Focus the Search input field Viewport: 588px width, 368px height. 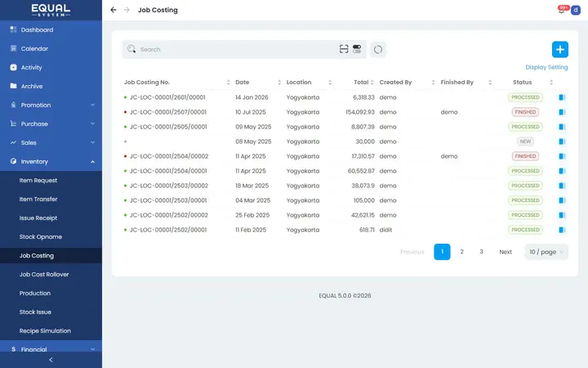point(238,49)
